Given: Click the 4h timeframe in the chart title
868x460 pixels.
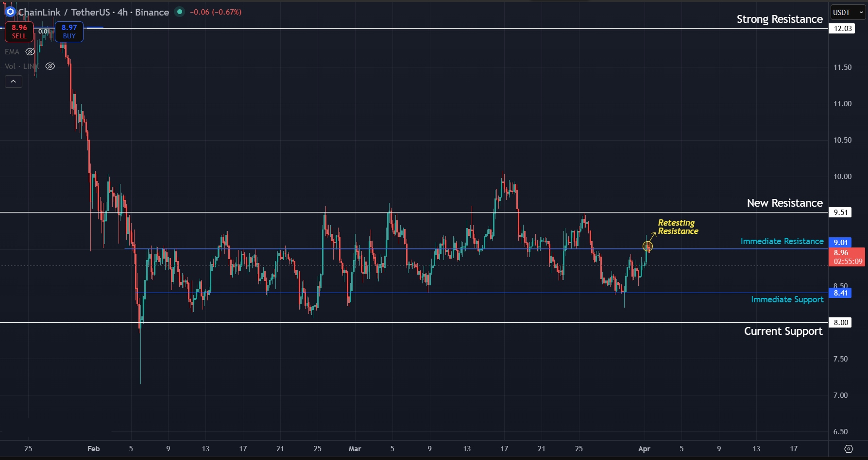Looking at the screenshot, I should 123,12.
